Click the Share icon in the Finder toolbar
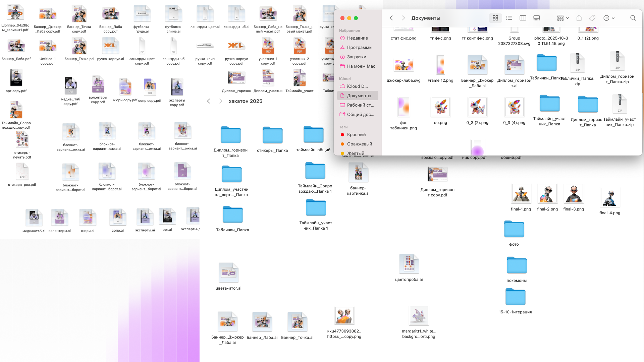The height and width of the screenshot is (362, 644). point(579,18)
